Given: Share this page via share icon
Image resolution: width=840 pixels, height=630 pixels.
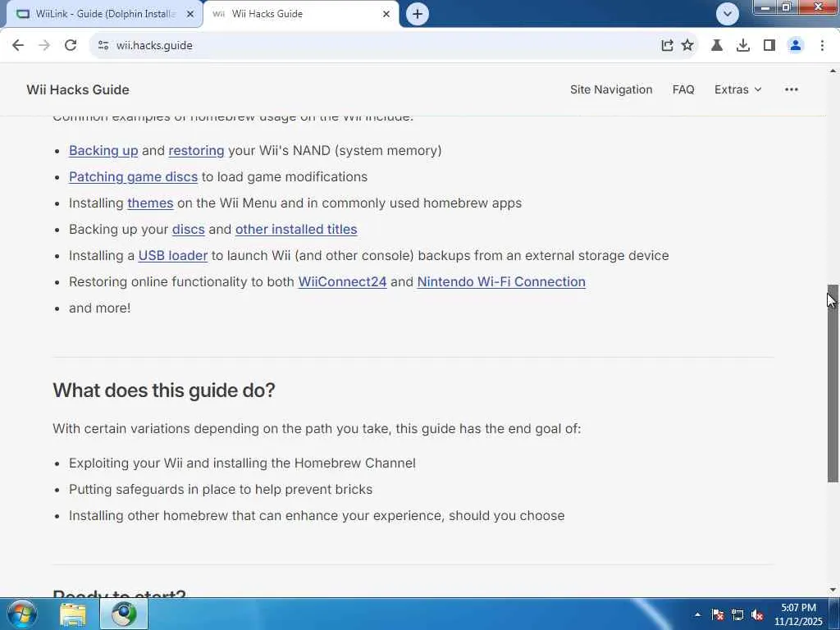Looking at the screenshot, I should pyautogui.click(x=667, y=46).
